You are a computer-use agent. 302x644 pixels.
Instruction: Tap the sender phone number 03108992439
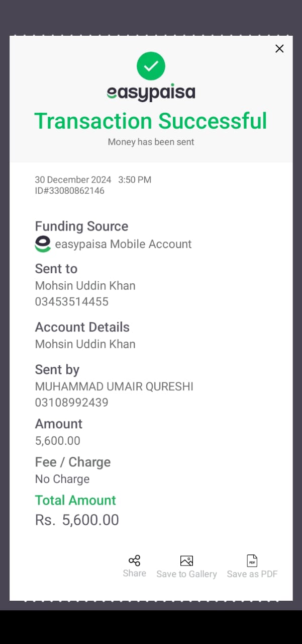(x=71, y=403)
